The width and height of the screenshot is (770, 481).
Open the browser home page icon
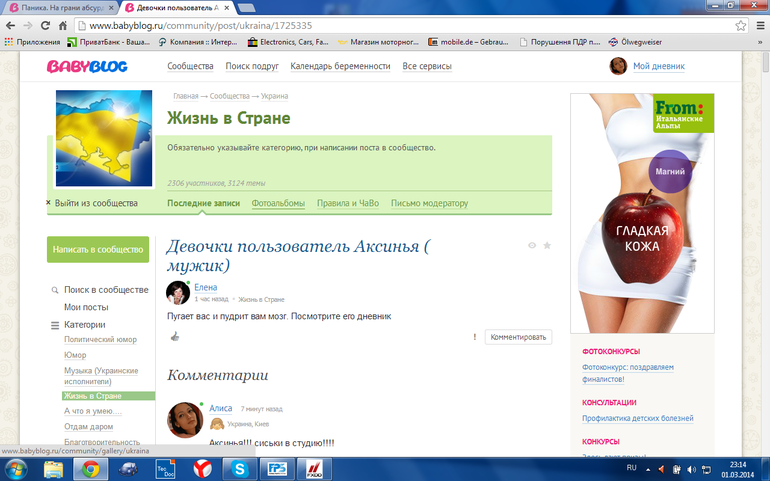pos(63,26)
